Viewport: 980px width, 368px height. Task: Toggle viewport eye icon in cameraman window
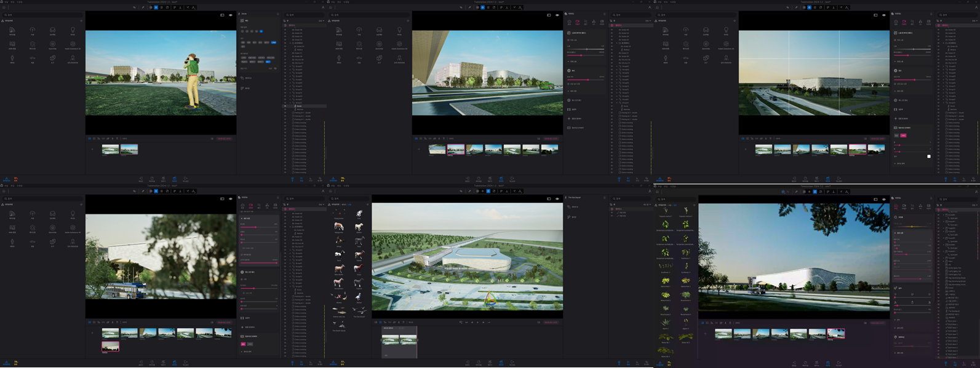pos(231,15)
